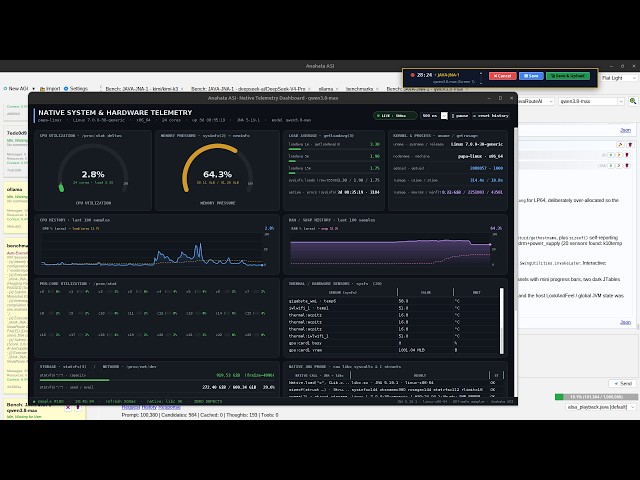Click the green icon in bottom message row

click(611, 166)
